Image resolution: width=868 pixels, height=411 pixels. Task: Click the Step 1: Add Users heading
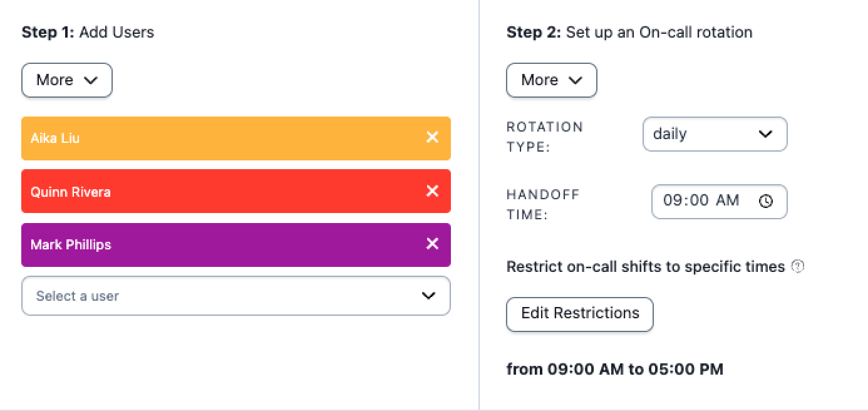[x=88, y=33]
